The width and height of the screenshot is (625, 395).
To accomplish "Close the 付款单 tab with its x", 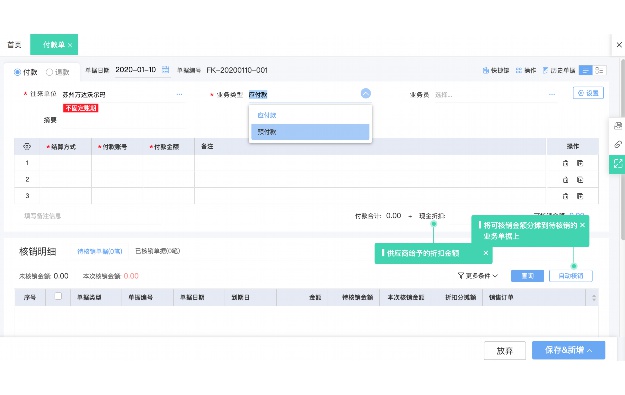I will tap(70, 45).
